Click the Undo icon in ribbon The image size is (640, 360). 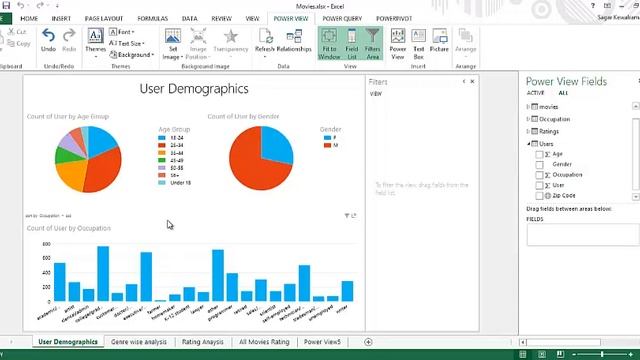click(x=48, y=36)
